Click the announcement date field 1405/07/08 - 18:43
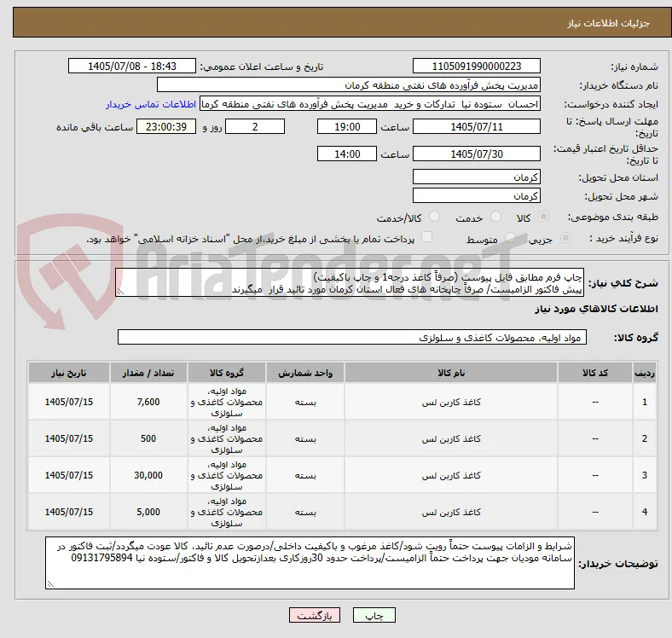 [x=132, y=66]
